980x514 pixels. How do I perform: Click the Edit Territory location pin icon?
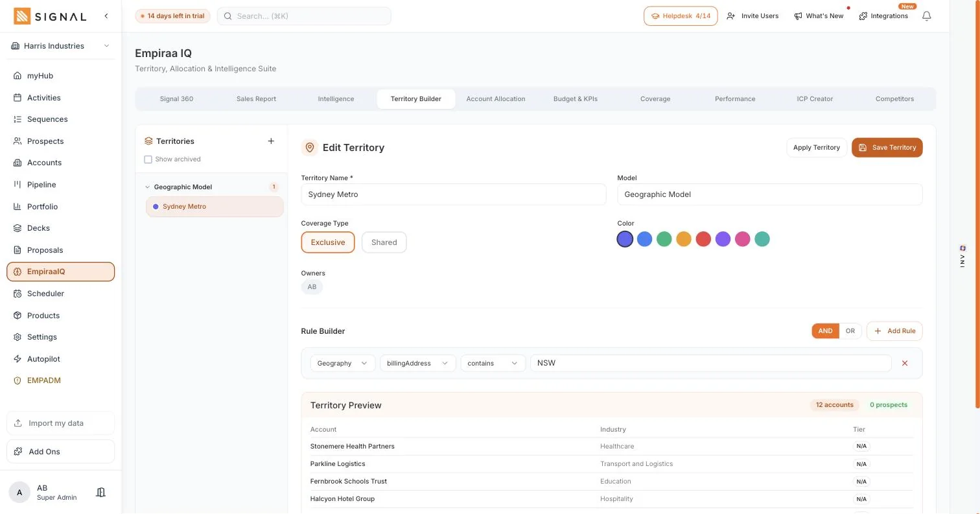[310, 148]
